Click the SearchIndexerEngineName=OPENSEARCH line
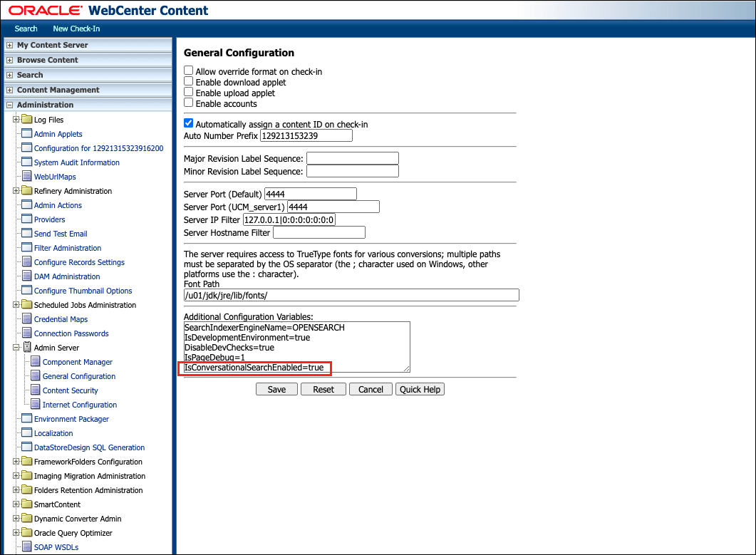The image size is (756, 555). click(x=264, y=328)
